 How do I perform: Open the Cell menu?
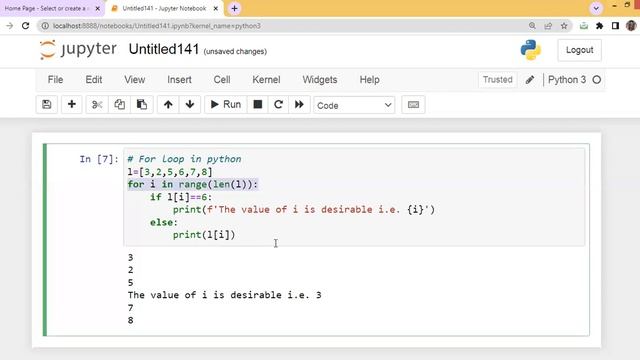point(222,80)
